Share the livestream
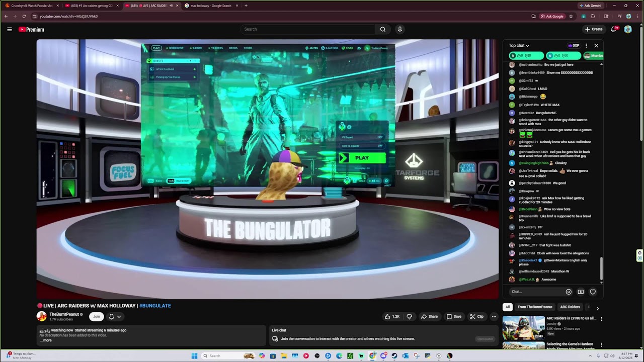The width and height of the screenshot is (644, 362). pos(429,316)
